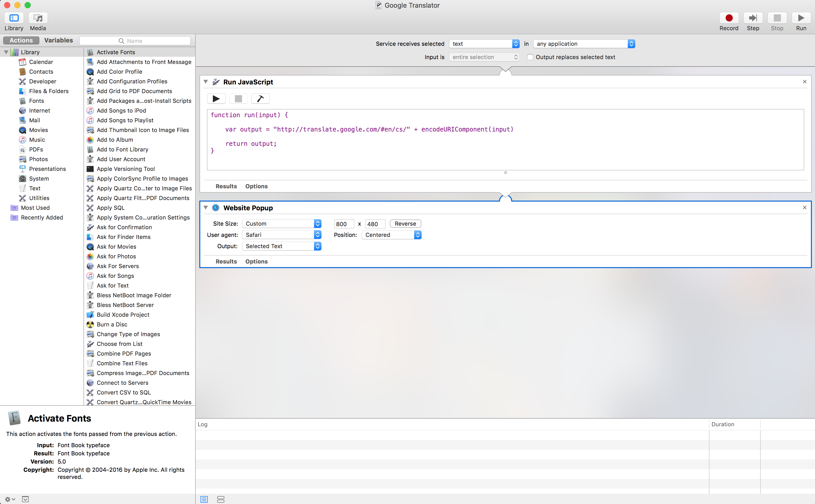Collapse the Run JavaScript action disclosure triangle
Viewport: 815px width, 504px height.
206,82
